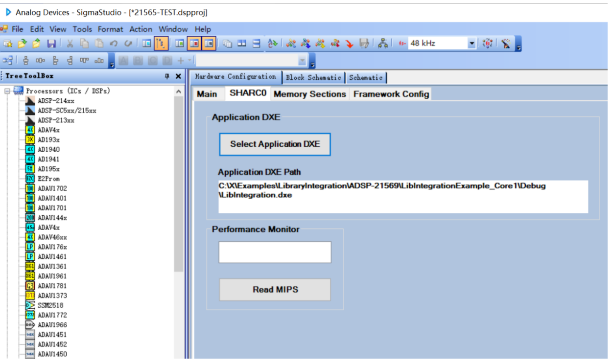
Task: Click the ABC check arrow icon
Action: click(x=273, y=44)
